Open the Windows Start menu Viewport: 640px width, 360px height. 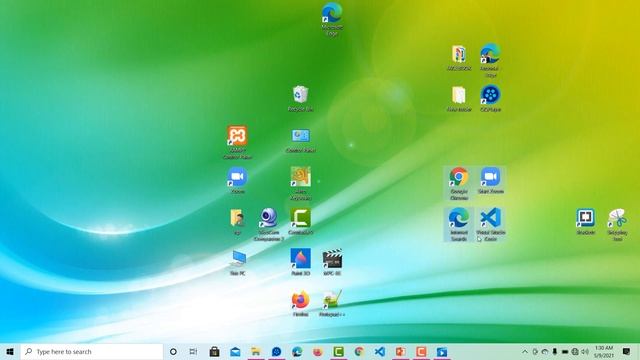pyautogui.click(x=10, y=351)
